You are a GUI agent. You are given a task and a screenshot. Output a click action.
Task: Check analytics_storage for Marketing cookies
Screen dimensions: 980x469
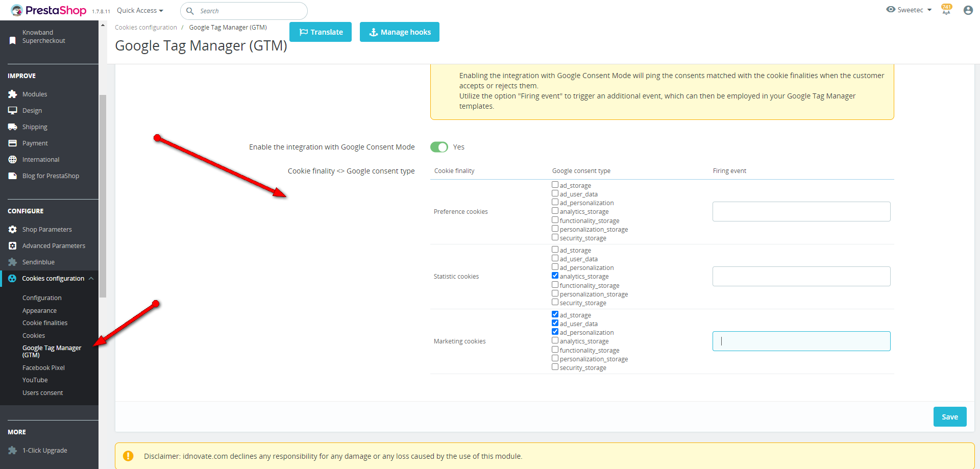click(555, 340)
